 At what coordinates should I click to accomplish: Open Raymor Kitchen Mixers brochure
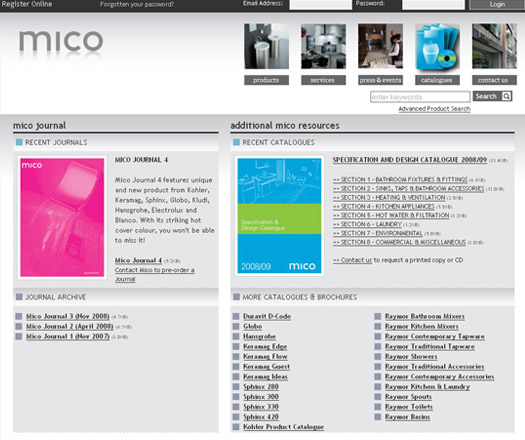(422, 326)
